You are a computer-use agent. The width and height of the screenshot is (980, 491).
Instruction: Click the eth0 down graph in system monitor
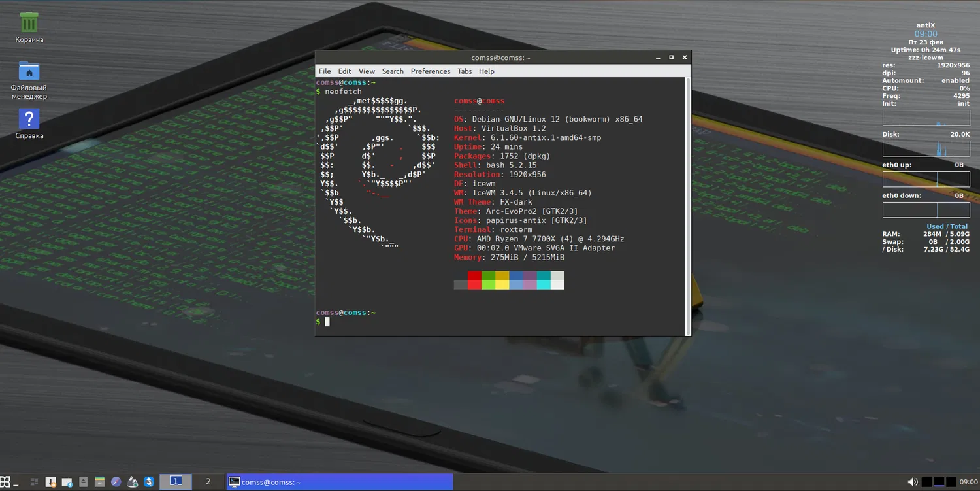click(926, 210)
